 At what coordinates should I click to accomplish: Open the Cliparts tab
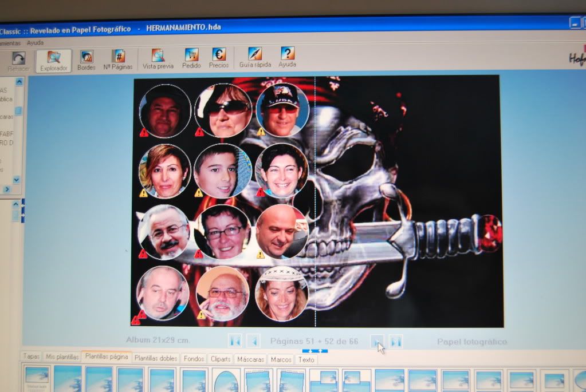tap(221, 359)
